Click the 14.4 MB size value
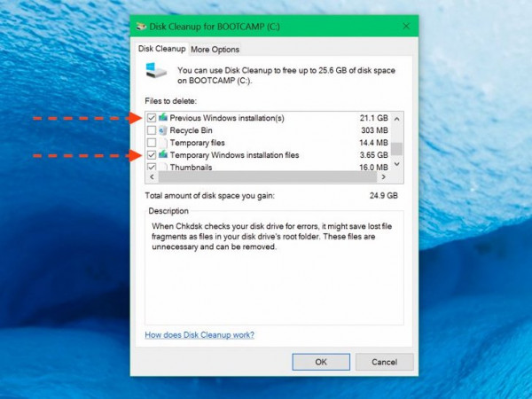Viewport: 532px width, 399px height. pyautogui.click(x=373, y=143)
